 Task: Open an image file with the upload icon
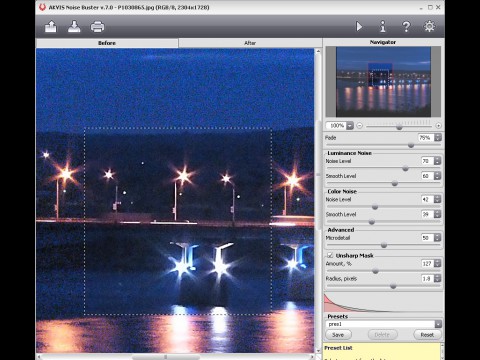pyautogui.click(x=51, y=27)
